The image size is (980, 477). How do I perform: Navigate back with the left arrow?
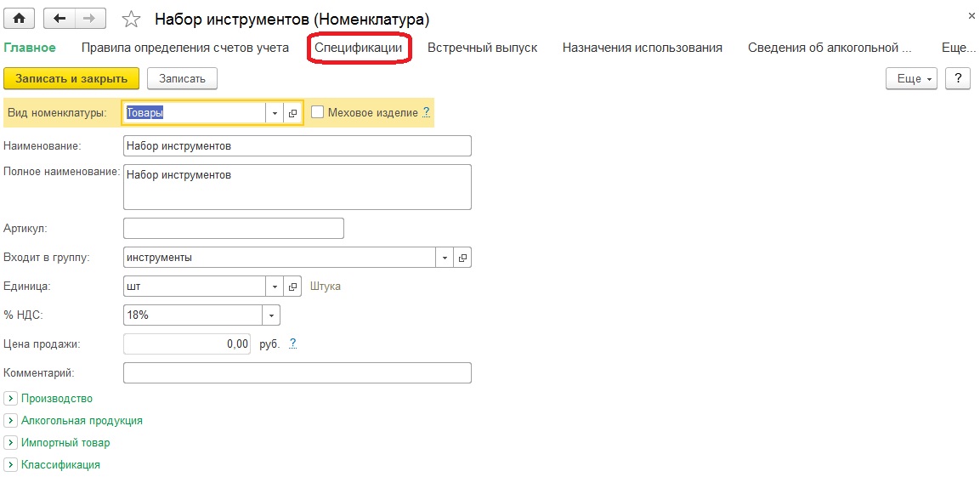click(x=60, y=19)
